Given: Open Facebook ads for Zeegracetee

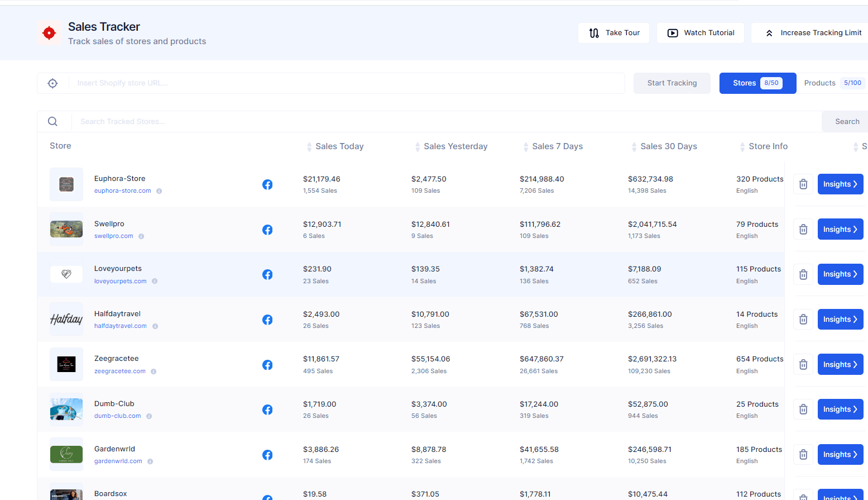Looking at the screenshot, I should tap(267, 365).
